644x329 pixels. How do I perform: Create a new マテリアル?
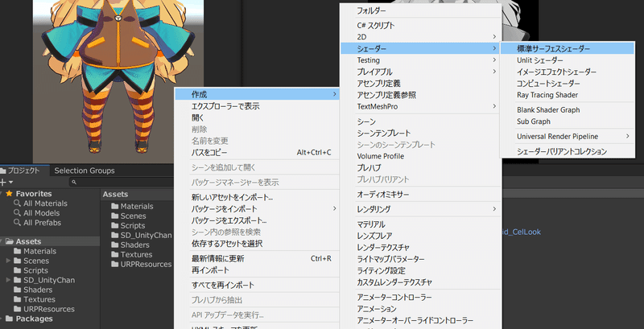coord(420,224)
